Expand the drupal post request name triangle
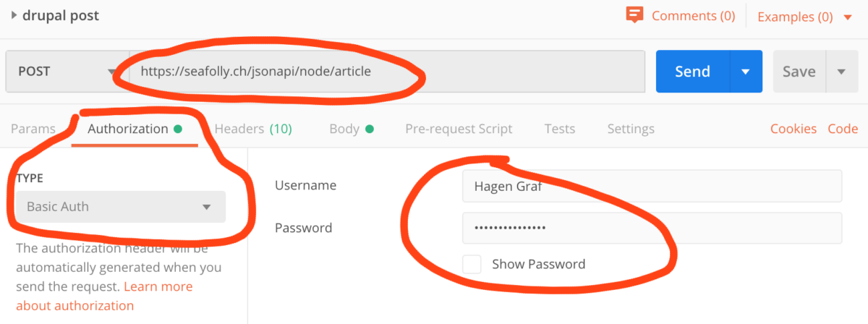Screen dimensions: 868x324 click(14, 15)
